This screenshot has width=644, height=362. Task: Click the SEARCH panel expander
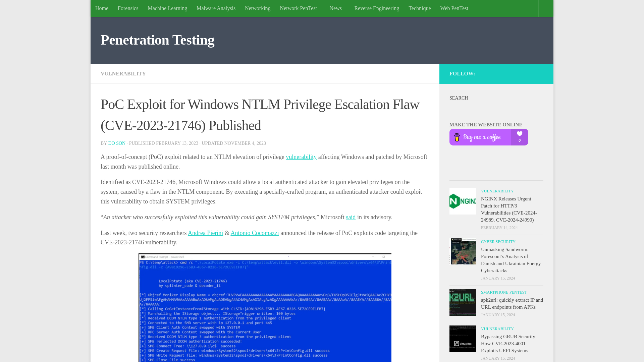pyautogui.click(x=459, y=98)
